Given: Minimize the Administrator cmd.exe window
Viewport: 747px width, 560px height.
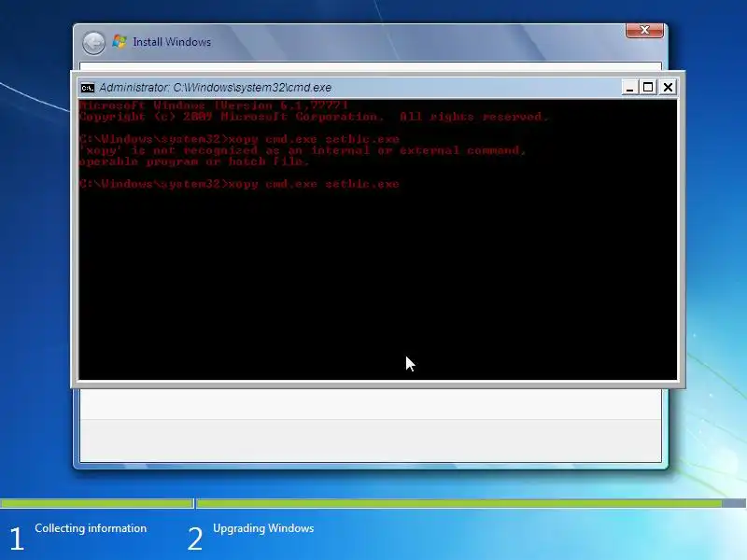Looking at the screenshot, I should coord(629,87).
